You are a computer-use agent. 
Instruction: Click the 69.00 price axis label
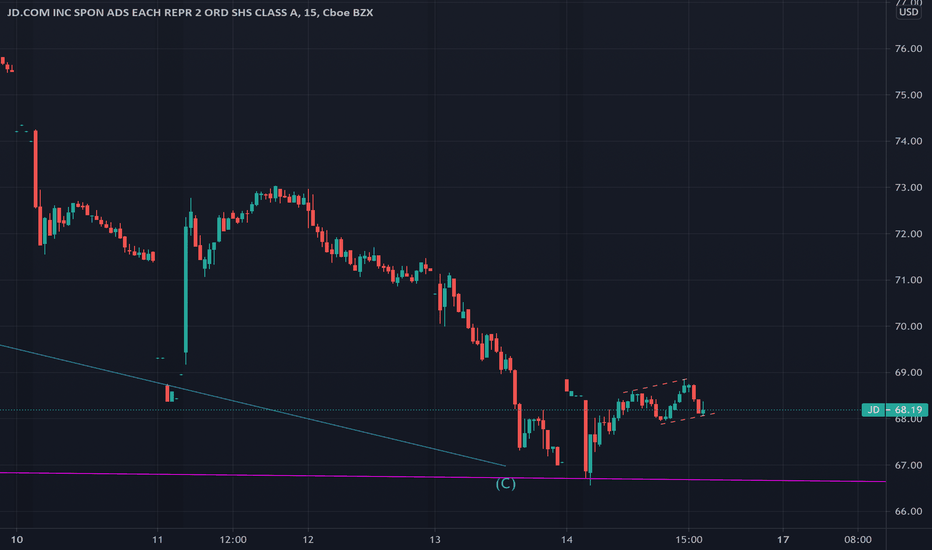coord(908,373)
